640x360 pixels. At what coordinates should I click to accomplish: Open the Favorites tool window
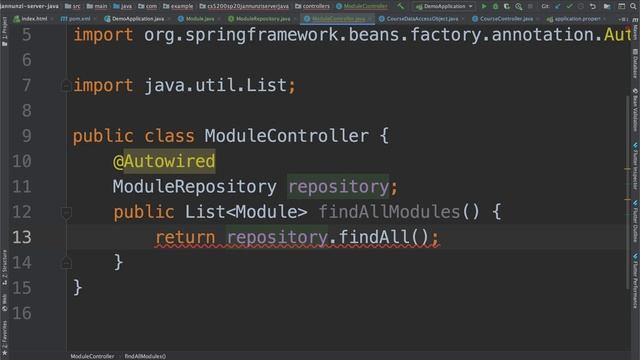[4, 337]
